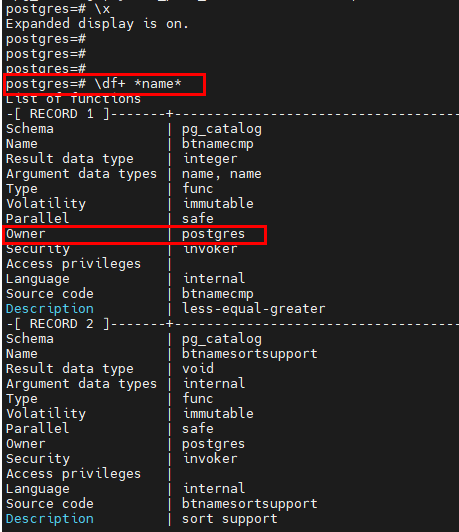Click btnamesortsupport Source code value in record 2
This screenshot has height=532, width=459.
[x=250, y=504]
